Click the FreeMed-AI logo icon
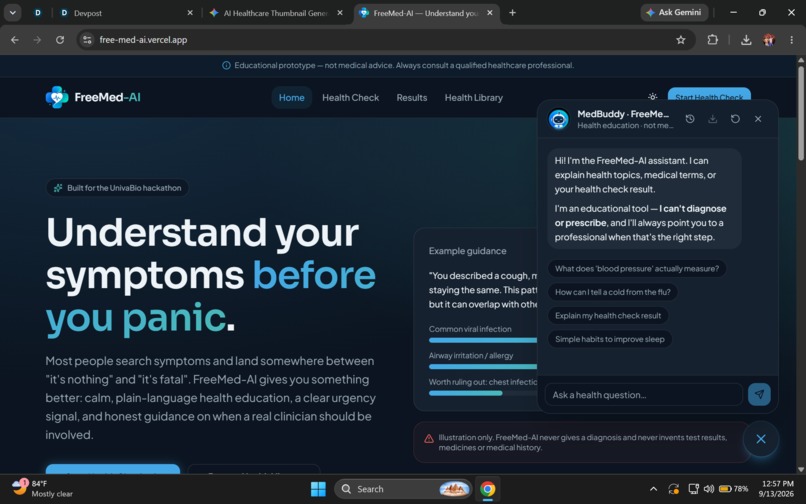Image resolution: width=806 pixels, height=504 pixels. click(x=57, y=97)
